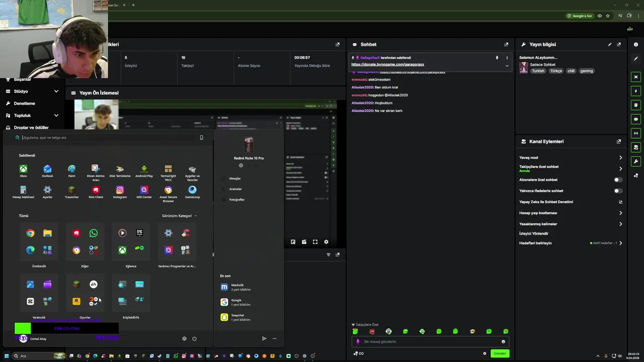Launch Riot Client from pinned apps
This screenshot has width=644, height=362.
coord(96,192)
